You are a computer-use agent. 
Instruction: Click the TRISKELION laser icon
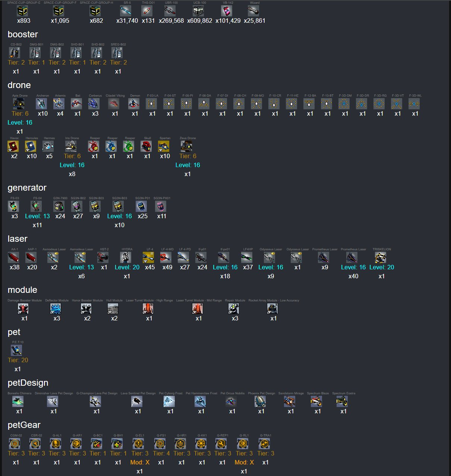pyautogui.click(x=381, y=257)
